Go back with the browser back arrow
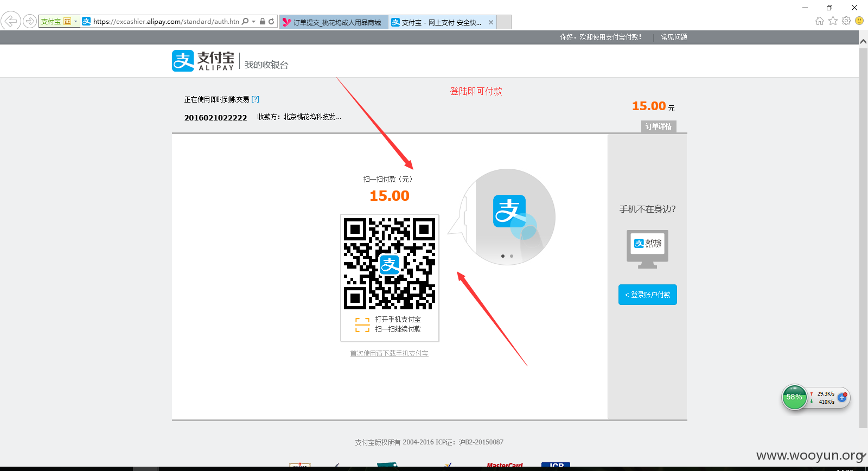This screenshot has height=471, width=868. click(11, 21)
